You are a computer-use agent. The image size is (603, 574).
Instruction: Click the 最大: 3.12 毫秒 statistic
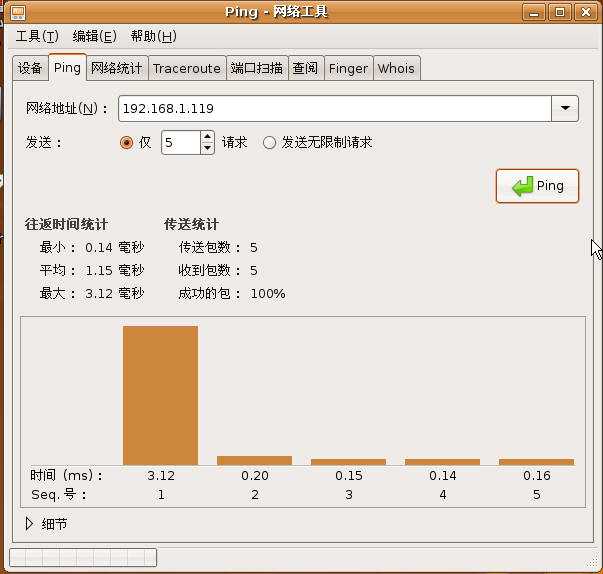pyautogui.click(x=92, y=293)
